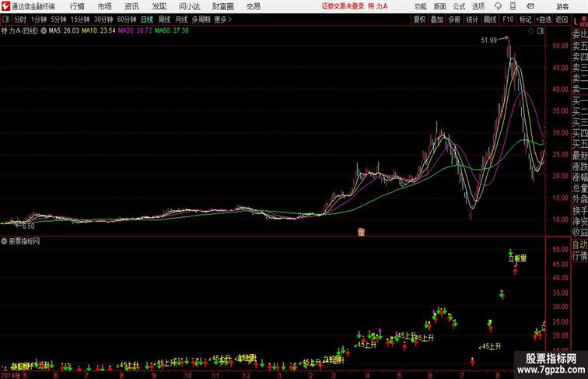Open the 功能 menu
The image size is (588, 379).
coord(421,6)
